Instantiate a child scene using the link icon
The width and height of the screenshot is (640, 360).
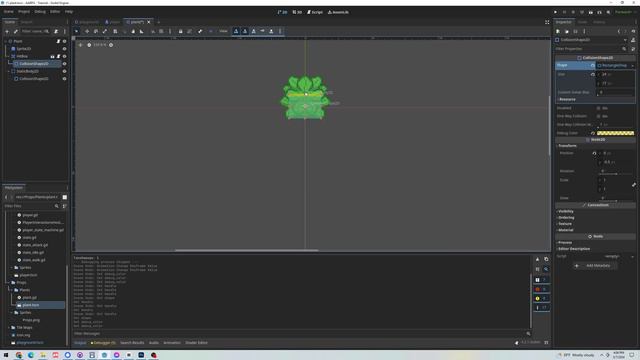point(16,31)
